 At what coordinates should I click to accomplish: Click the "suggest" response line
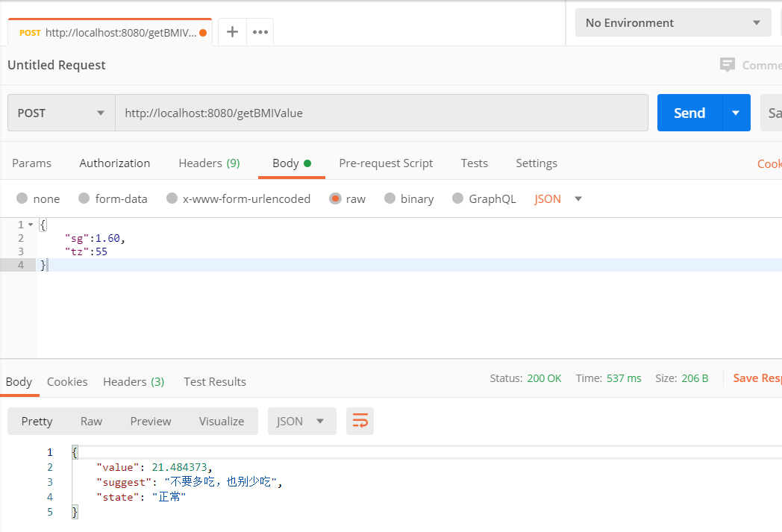190,482
